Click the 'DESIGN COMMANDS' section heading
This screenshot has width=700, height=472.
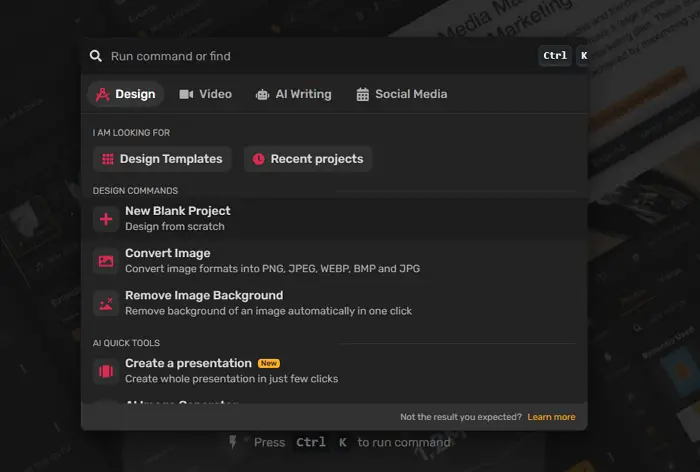pos(135,191)
